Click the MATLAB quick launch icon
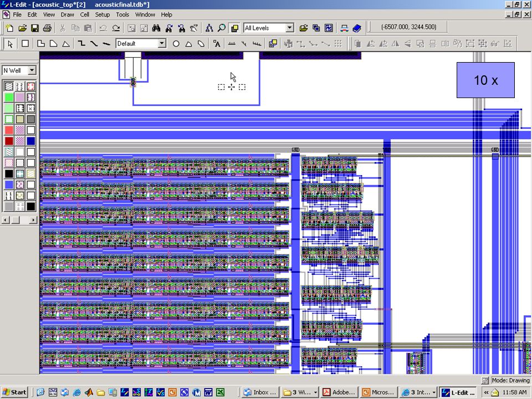Viewport: 532px width, 399px height. tap(89, 392)
